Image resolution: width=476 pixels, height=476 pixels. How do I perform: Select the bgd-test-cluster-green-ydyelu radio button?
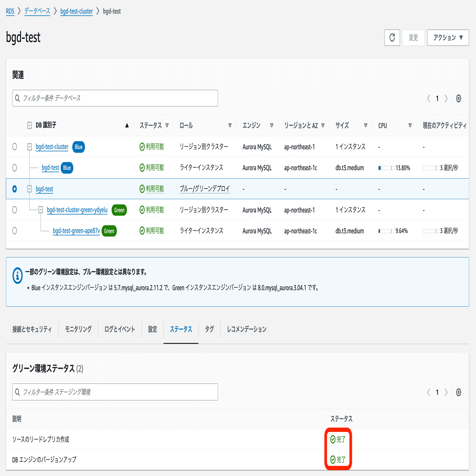click(15, 210)
